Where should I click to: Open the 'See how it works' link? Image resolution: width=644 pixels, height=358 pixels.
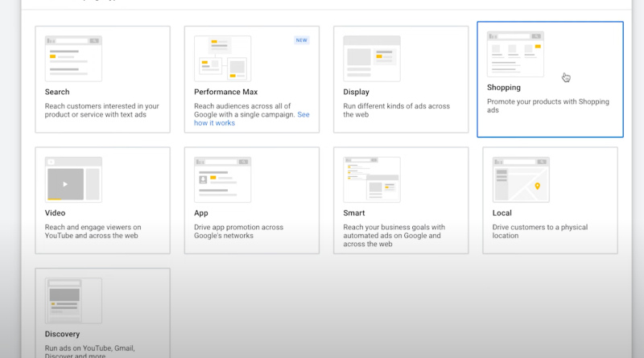[x=251, y=118]
